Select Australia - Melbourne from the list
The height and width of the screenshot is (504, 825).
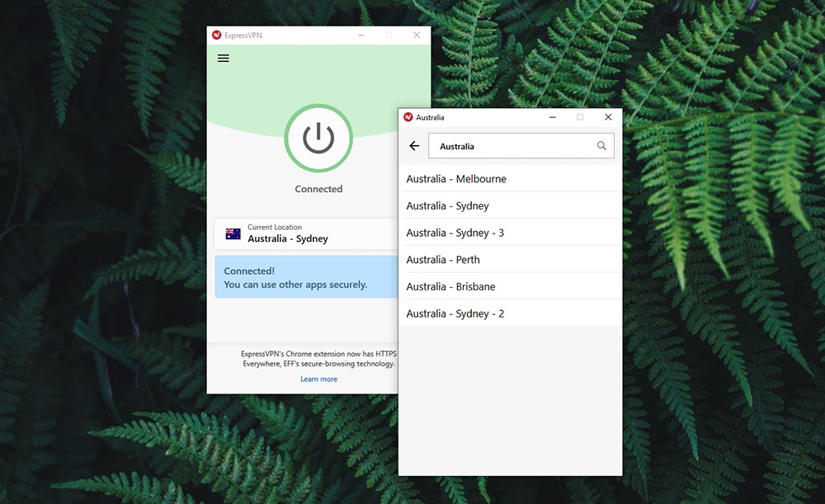click(456, 178)
